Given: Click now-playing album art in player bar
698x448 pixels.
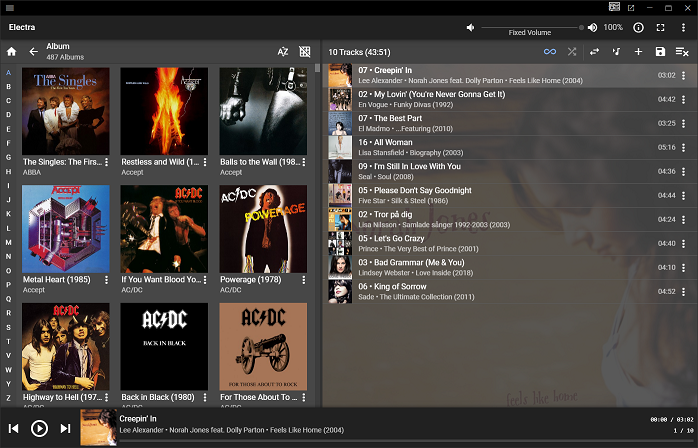Looking at the screenshot, I should 98,428.
